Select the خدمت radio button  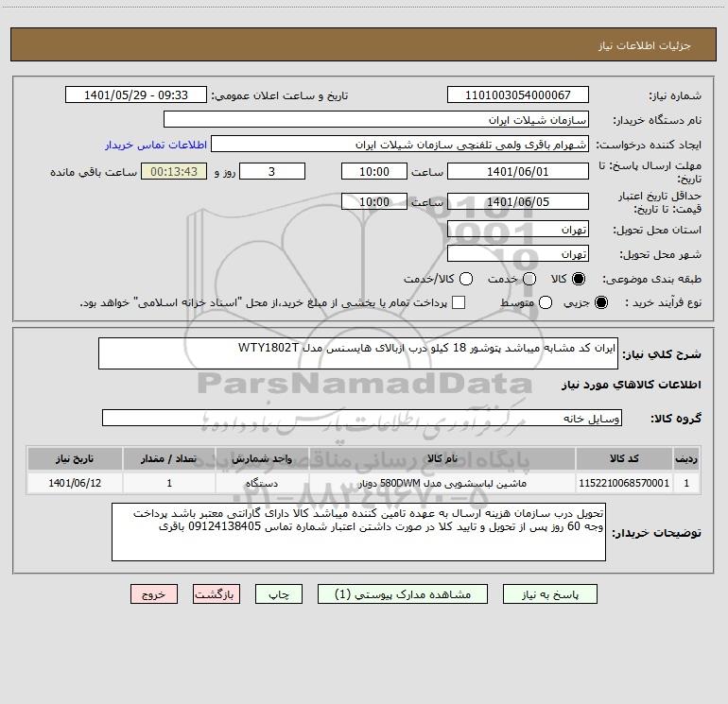529,279
